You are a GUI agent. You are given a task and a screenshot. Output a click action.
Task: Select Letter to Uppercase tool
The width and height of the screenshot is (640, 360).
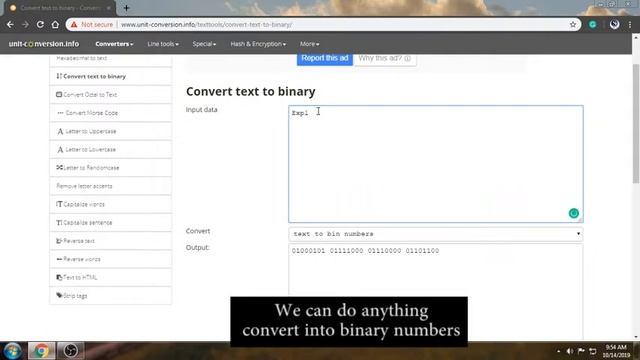click(111, 131)
